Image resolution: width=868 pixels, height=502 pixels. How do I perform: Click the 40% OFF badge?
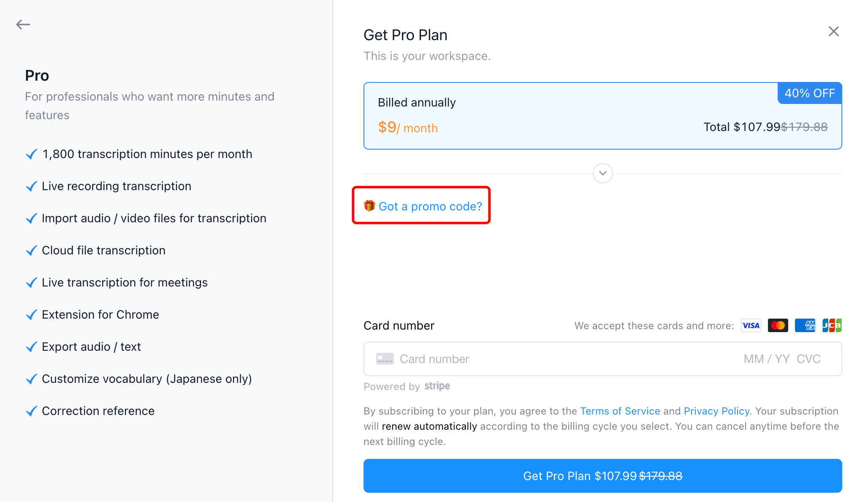(x=809, y=93)
